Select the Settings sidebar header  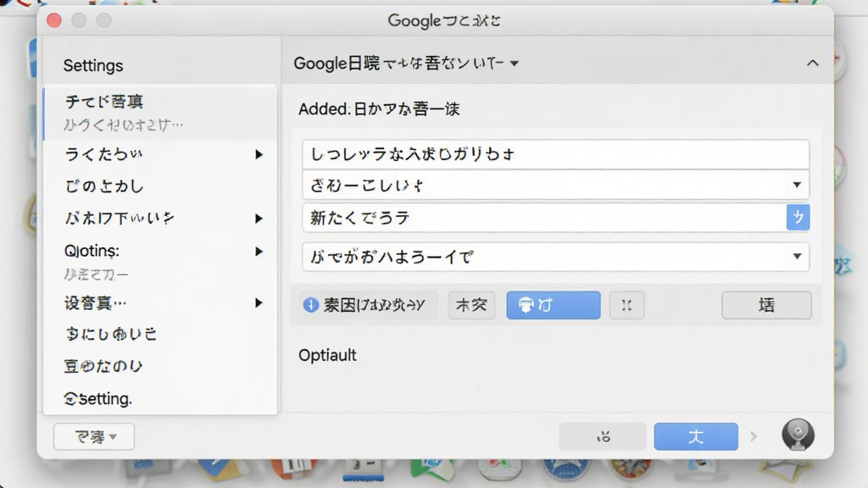pos(93,66)
